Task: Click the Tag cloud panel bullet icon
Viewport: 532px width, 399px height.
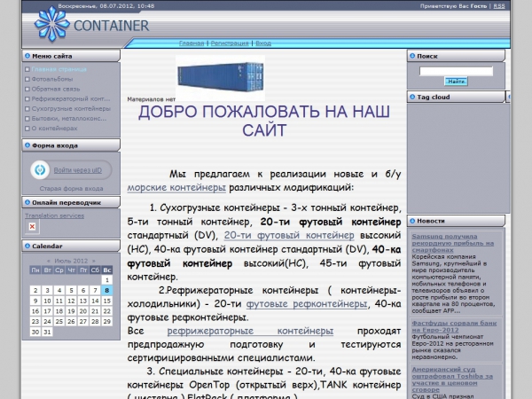Action: [412, 97]
